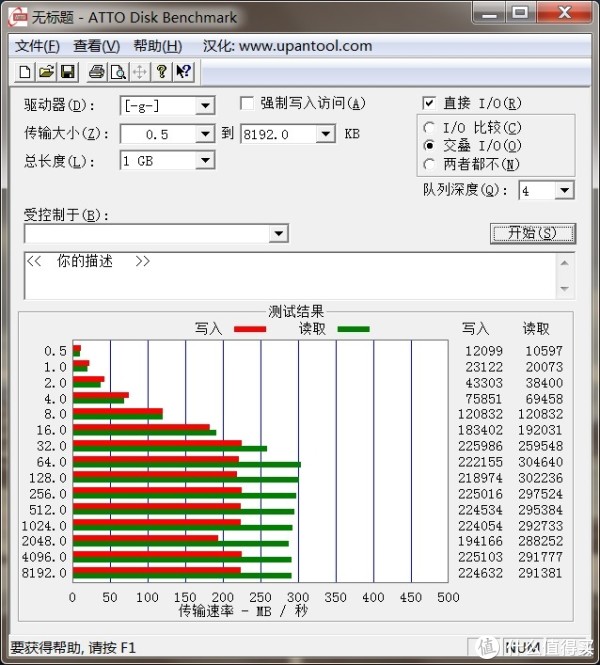This screenshot has height=665, width=600.
Task: Click the 开始(S) start button
Action: [x=533, y=233]
